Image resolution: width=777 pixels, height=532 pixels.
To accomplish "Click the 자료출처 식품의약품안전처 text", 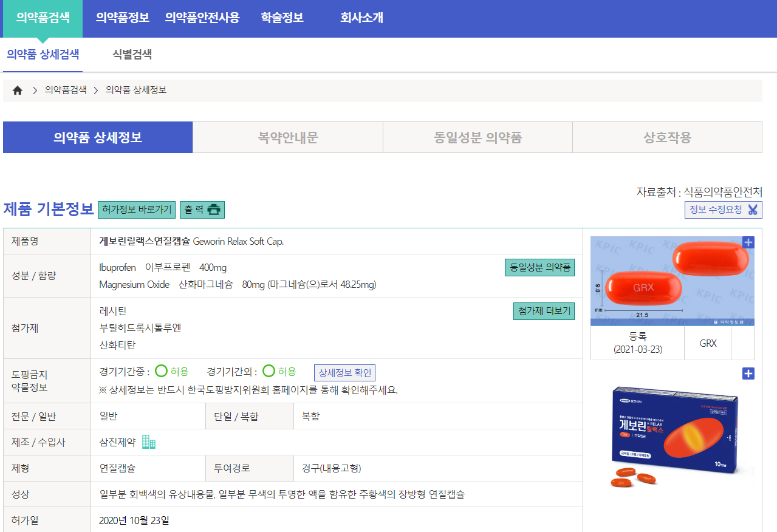I will click(699, 192).
